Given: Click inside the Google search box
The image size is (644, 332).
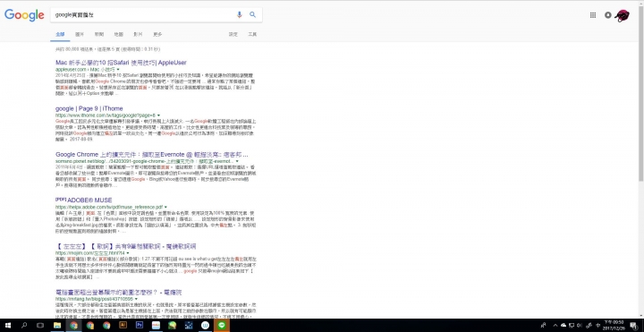Looking at the screenshot, I should pos(144,15).
